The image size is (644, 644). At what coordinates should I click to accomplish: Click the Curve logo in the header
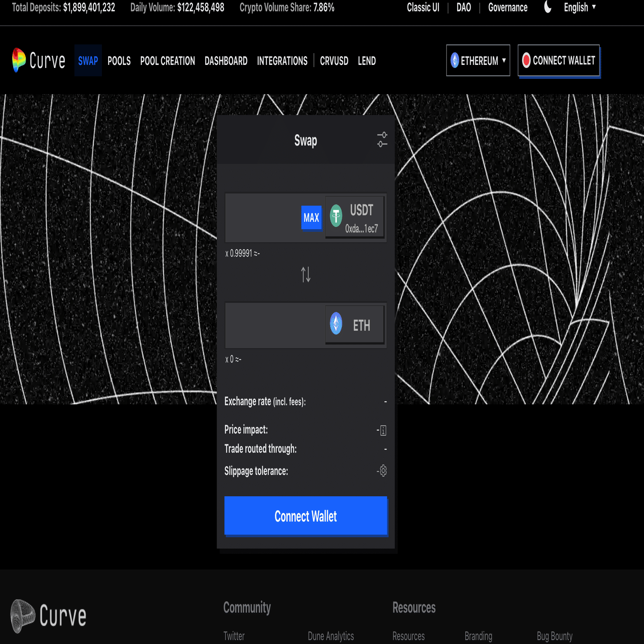point(39,60)
